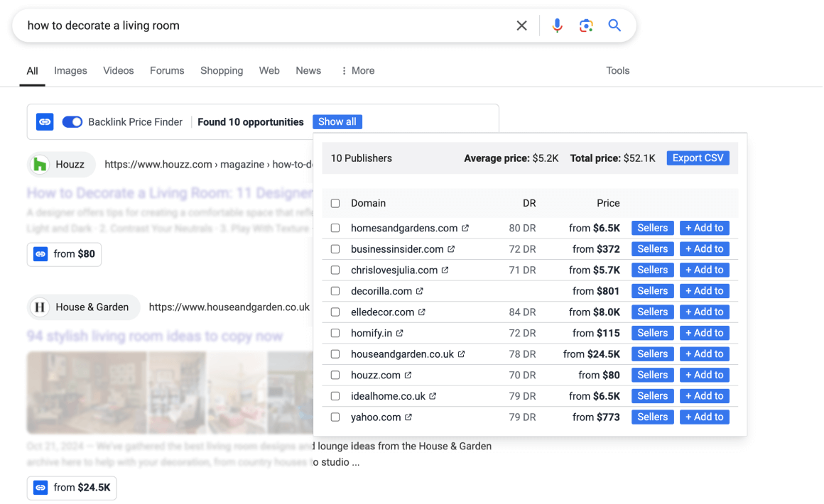Clear the search query with the X icon
The height and width of the screenshot is (504, 824).
521,26
